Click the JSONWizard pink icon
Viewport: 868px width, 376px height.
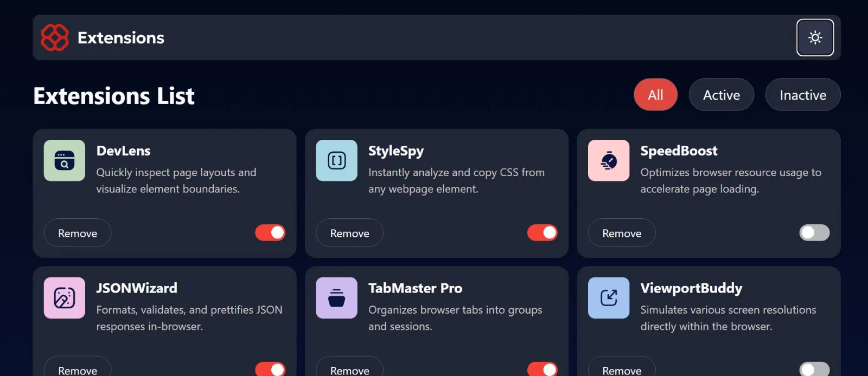(x=65, y=298)
